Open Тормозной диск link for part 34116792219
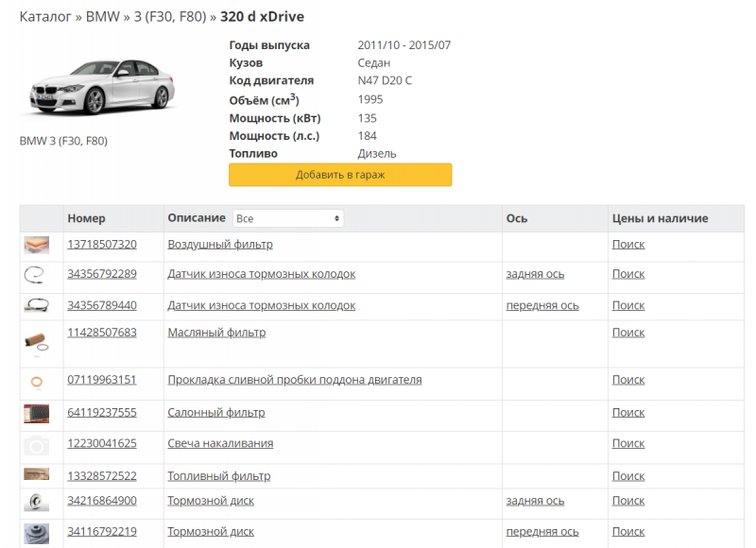The height and width of the screenshot is (548, 756). (211, 532)
